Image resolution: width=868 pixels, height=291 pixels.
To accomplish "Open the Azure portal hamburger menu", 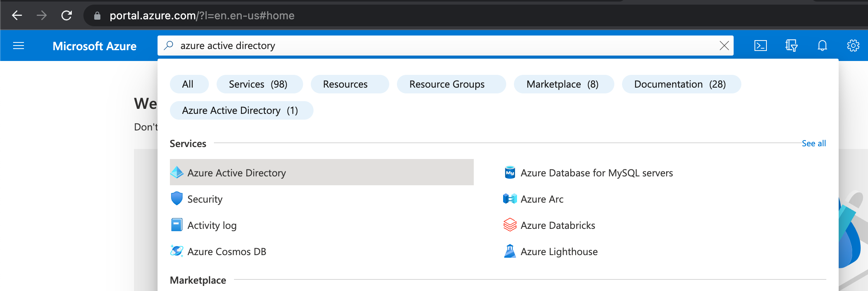I will (x=19, y=46).
